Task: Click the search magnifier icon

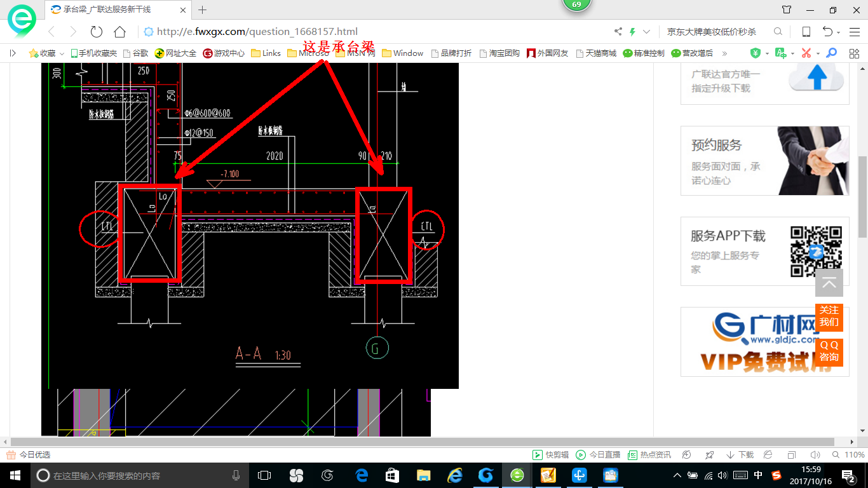Action: click(x=778, y=32)
